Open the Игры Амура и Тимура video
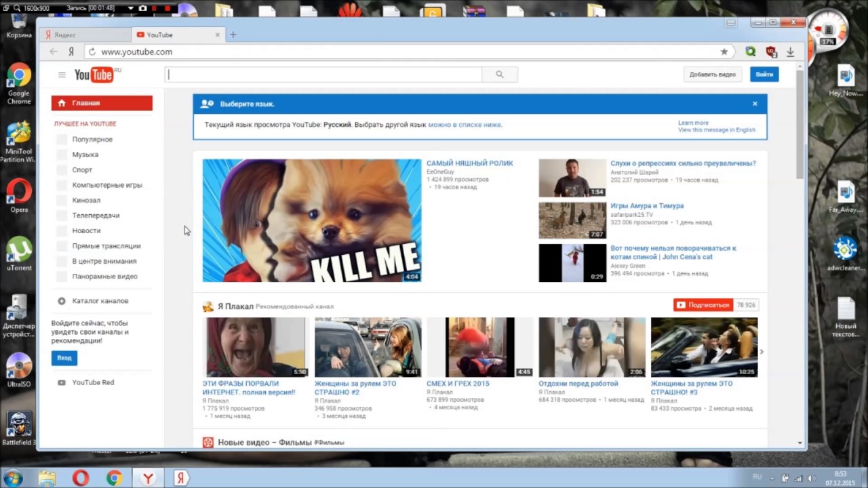The width and height of the screenshot is (868, 488). click(647, 206)
